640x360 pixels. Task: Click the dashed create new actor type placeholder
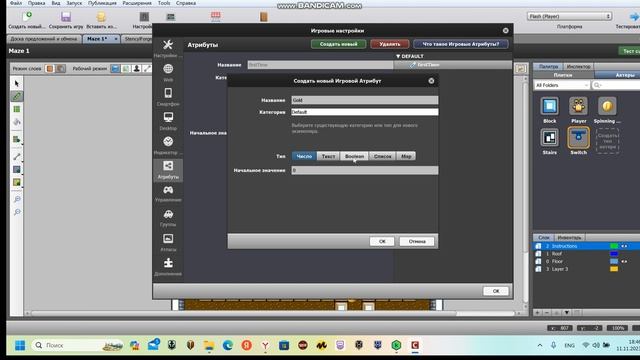click(x=607, y=141)
